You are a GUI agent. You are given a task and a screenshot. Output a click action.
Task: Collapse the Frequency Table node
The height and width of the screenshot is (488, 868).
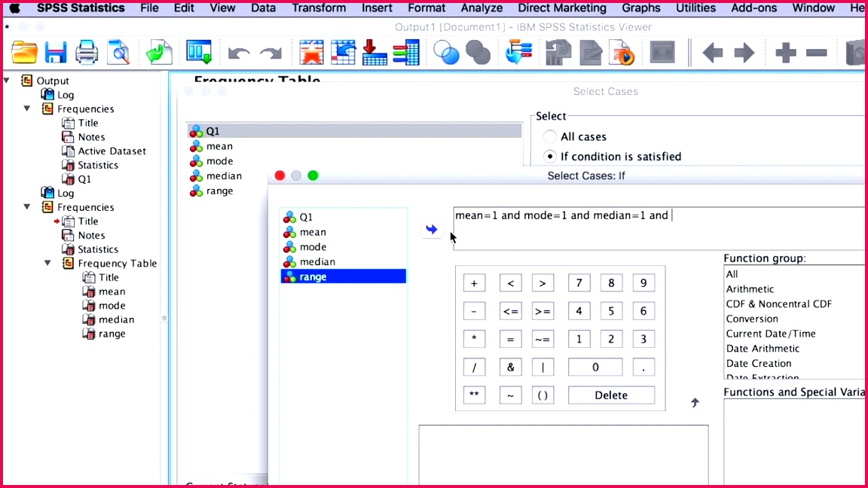(x=47, y=264)
